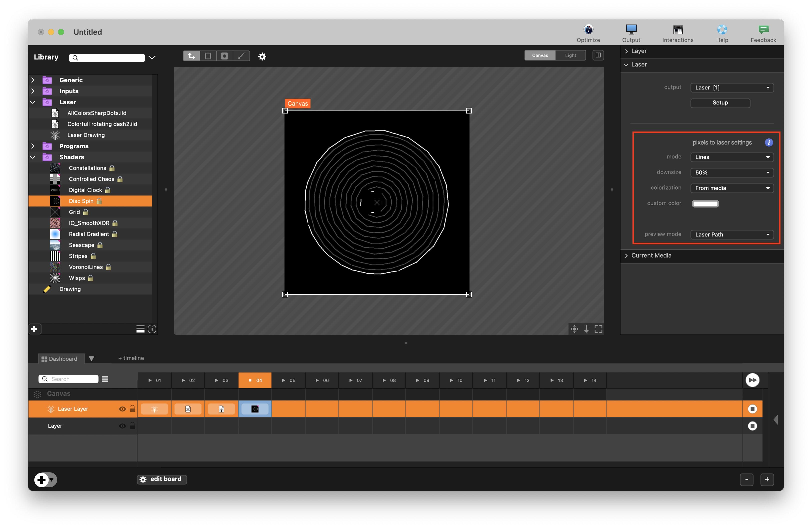Click the canvas settings gear icon
The image size is (812, 528).
pos(262,56)
